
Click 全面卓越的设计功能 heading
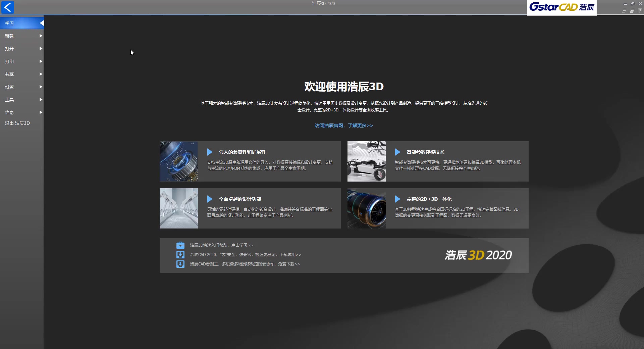240,199
